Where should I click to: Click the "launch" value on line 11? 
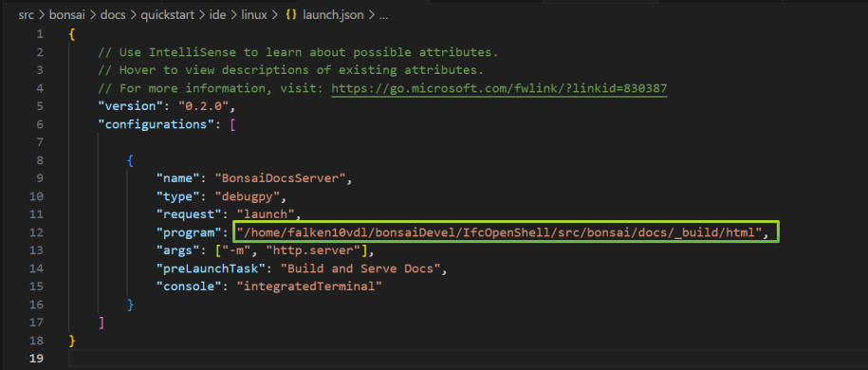pyautogui.click(x=266, y=213)
